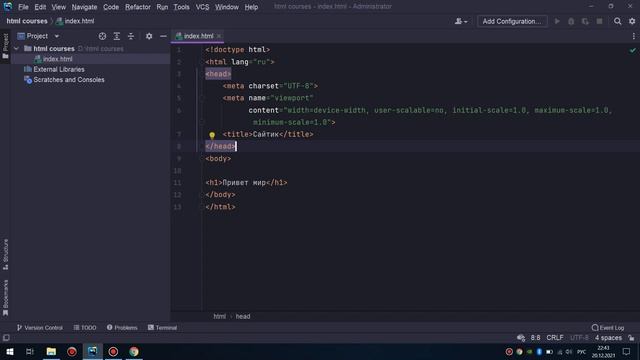640x360 pixels.
Task: Open the View menu
Action: point(58,7)
